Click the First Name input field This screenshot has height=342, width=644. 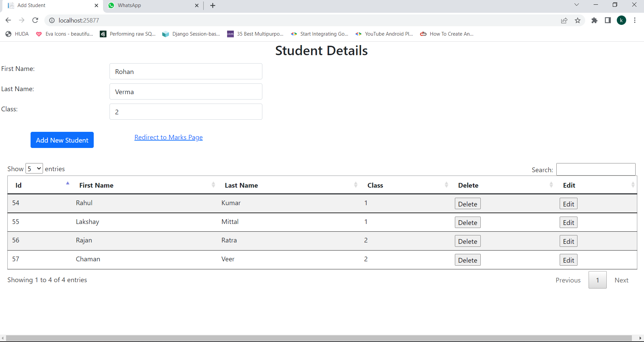186,71
